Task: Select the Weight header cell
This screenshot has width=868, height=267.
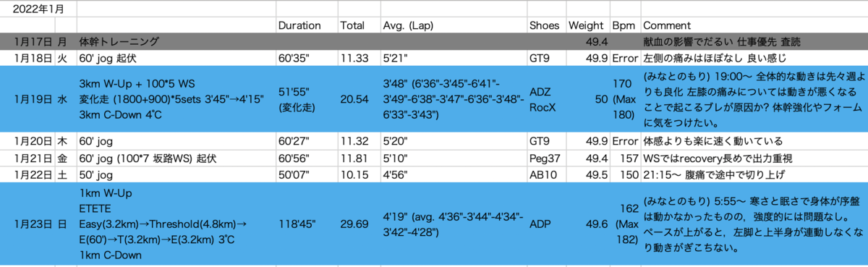Action: [x=588, y=25]
